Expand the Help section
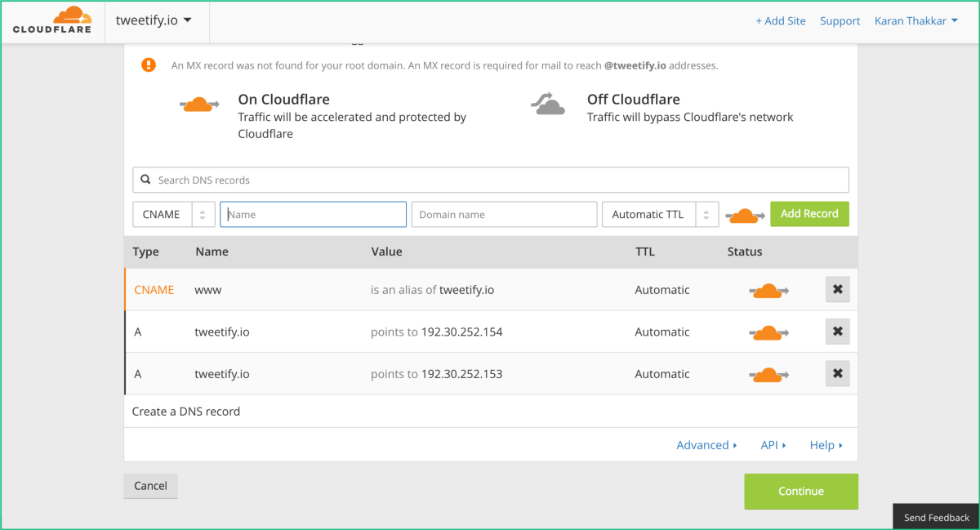Image resolution: width=980 pixels, height=530 pixels. (x=826, y=445)
